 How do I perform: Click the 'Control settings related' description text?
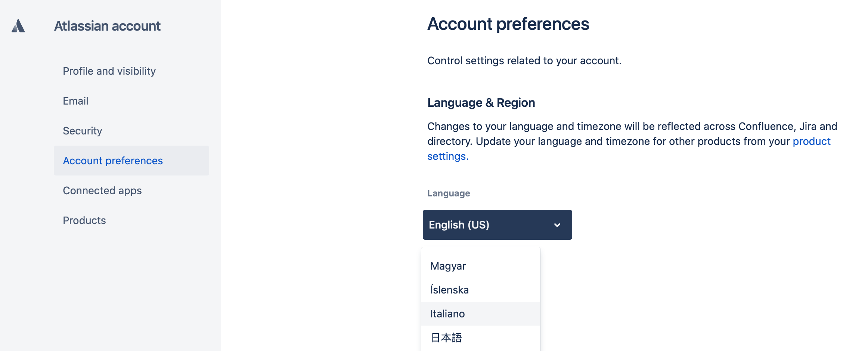(x=524, y=60)
